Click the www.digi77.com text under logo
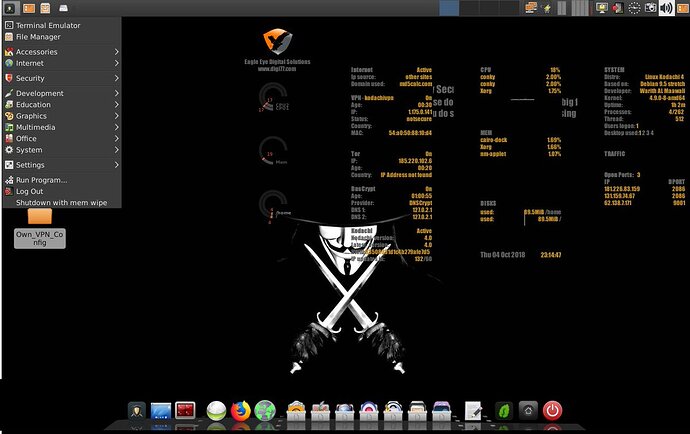Screen dimensions: 690x434 click(277, 69)
